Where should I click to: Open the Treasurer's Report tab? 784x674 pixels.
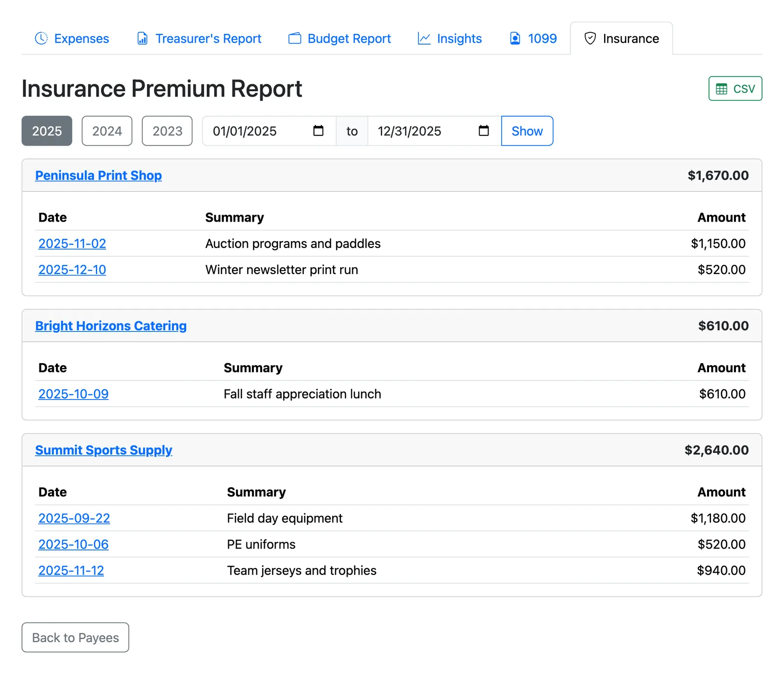coord(198,38)
